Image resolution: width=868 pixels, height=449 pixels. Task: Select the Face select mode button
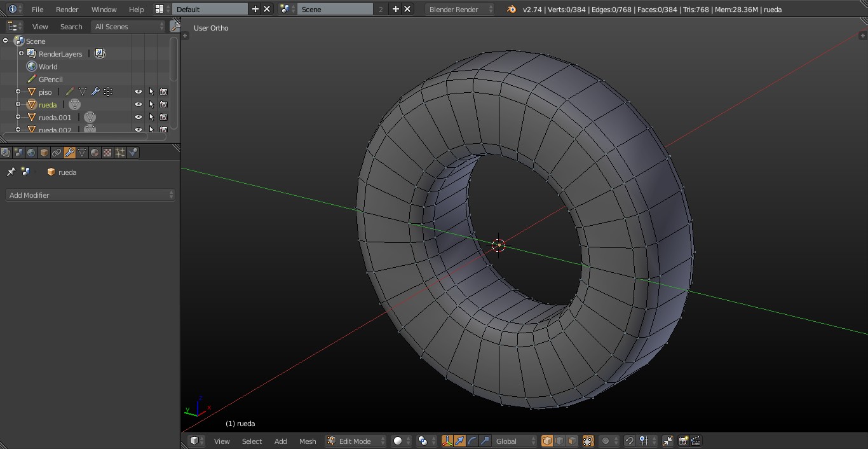click(572, 441)
